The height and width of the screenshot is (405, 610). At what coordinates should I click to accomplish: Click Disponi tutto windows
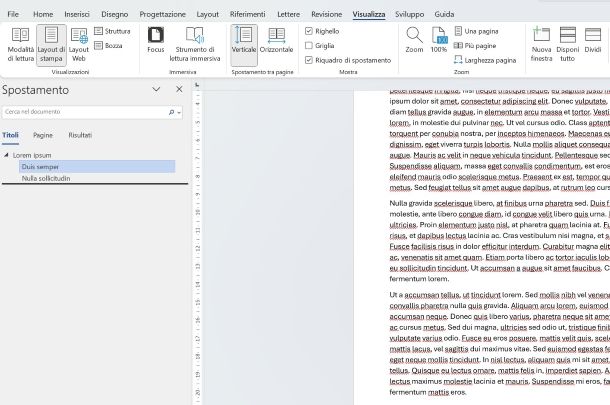568,45
